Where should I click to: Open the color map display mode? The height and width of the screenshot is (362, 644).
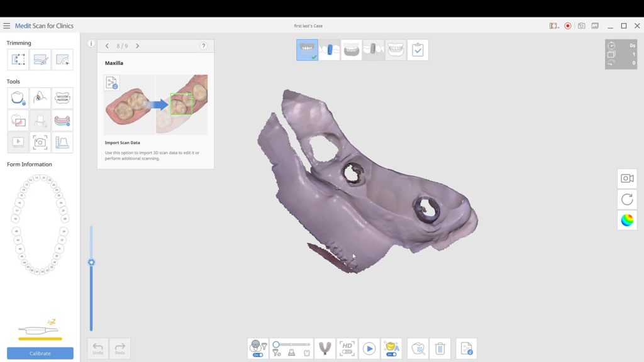click(x=626, y=220)
